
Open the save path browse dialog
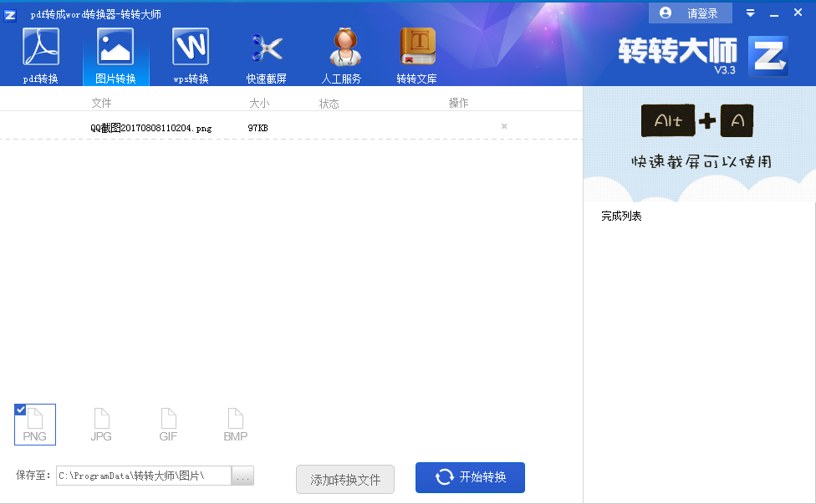coord(242,475)
